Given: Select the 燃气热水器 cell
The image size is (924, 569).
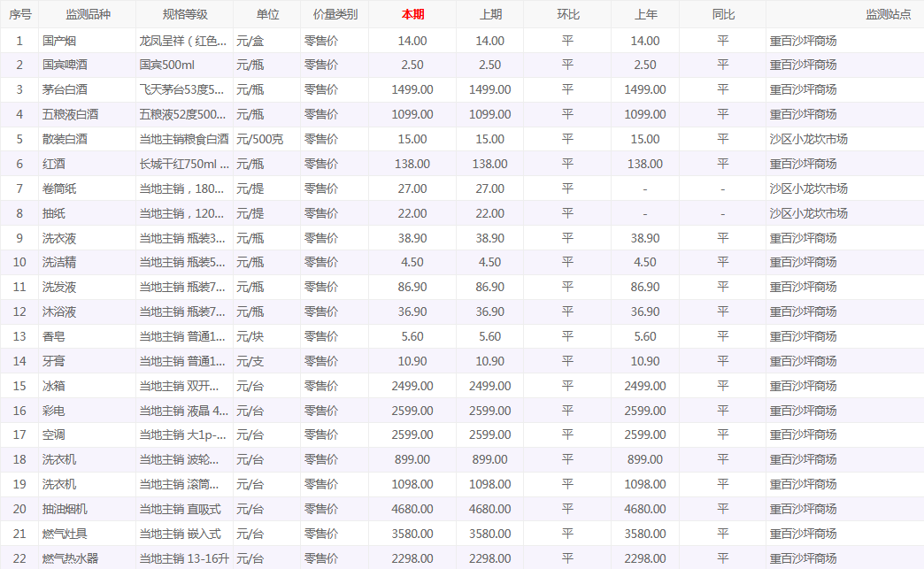Looking at the screenshot, I should click(70, 558).
